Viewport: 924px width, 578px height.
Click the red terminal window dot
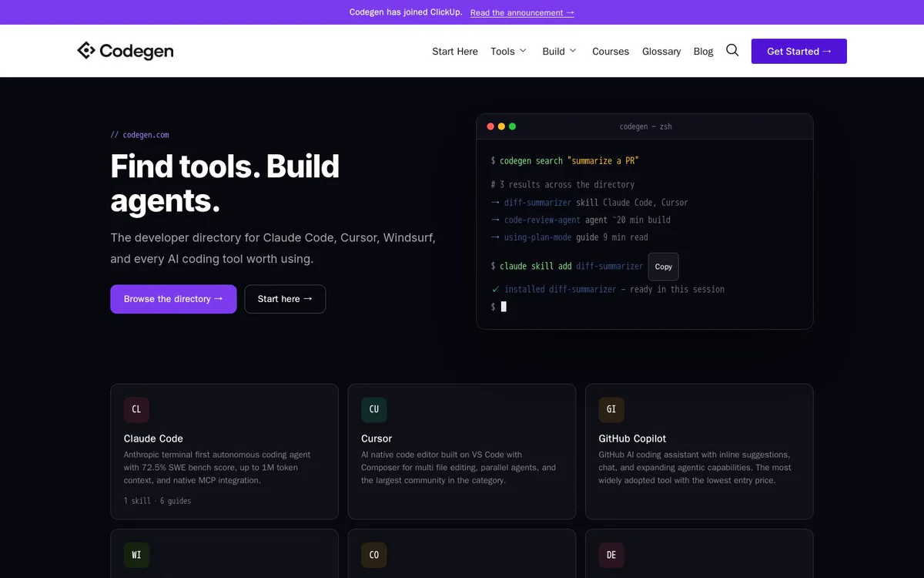490,126
